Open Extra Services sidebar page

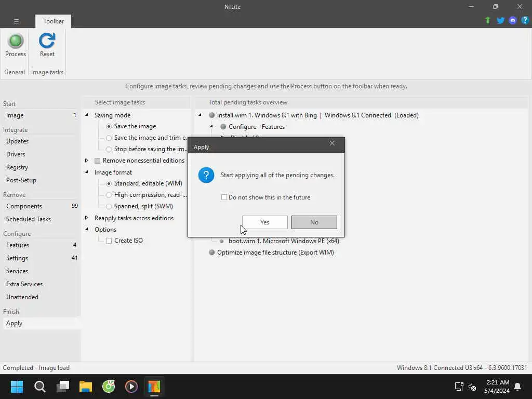click(x=41, y=284)
